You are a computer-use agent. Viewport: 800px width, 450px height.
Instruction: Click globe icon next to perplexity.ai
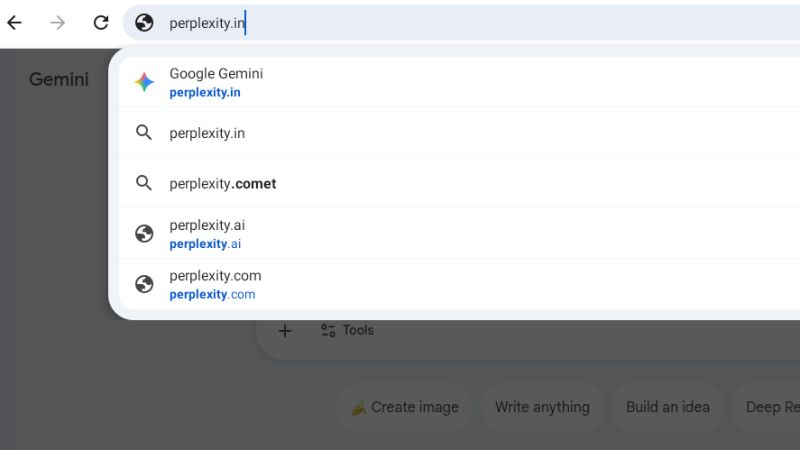[144, 234]
